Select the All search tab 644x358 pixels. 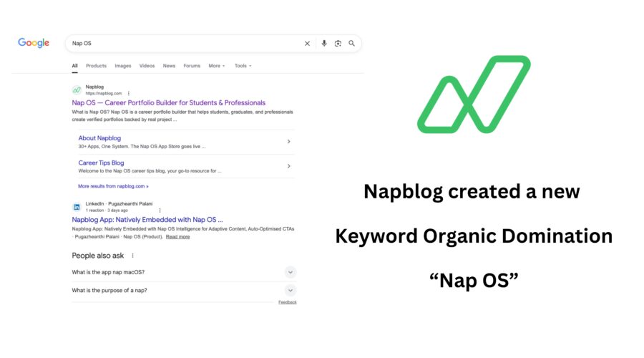tap(74, 66)
